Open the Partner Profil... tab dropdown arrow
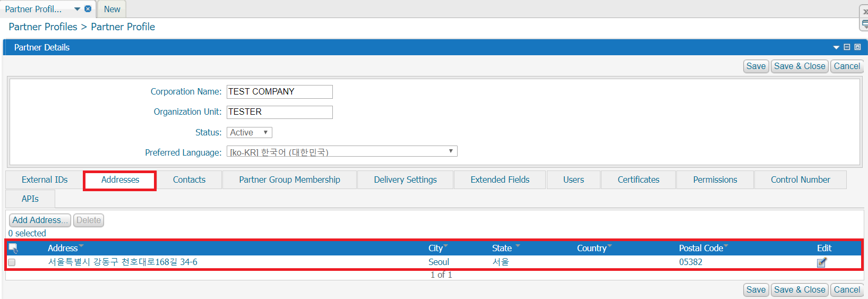 click(x=78, y=9)
